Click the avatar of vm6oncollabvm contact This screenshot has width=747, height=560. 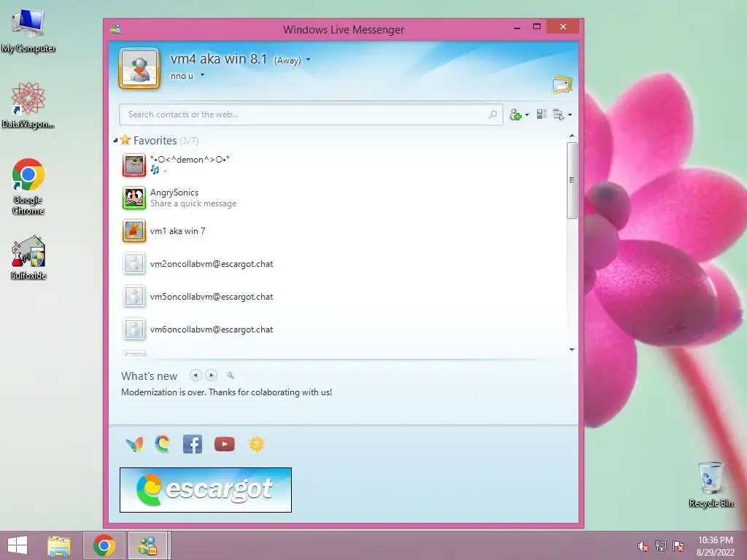134,329
